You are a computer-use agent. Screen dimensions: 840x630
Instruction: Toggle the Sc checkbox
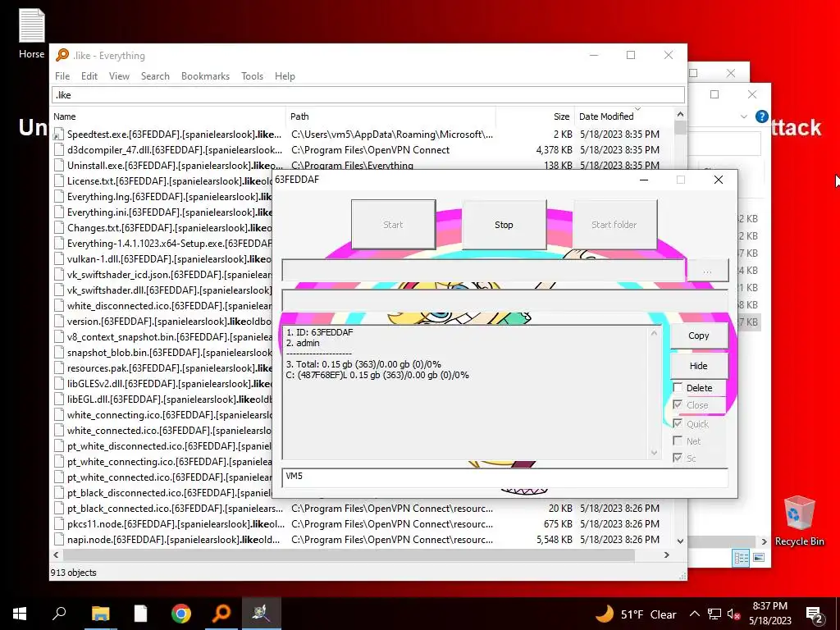pos(678,458)
